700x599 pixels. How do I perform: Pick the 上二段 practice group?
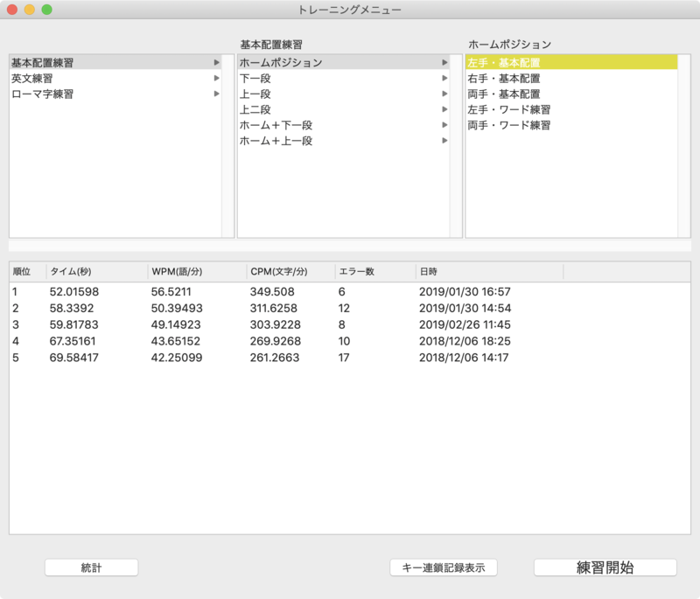pyautogui.click(x=343, y=109)
